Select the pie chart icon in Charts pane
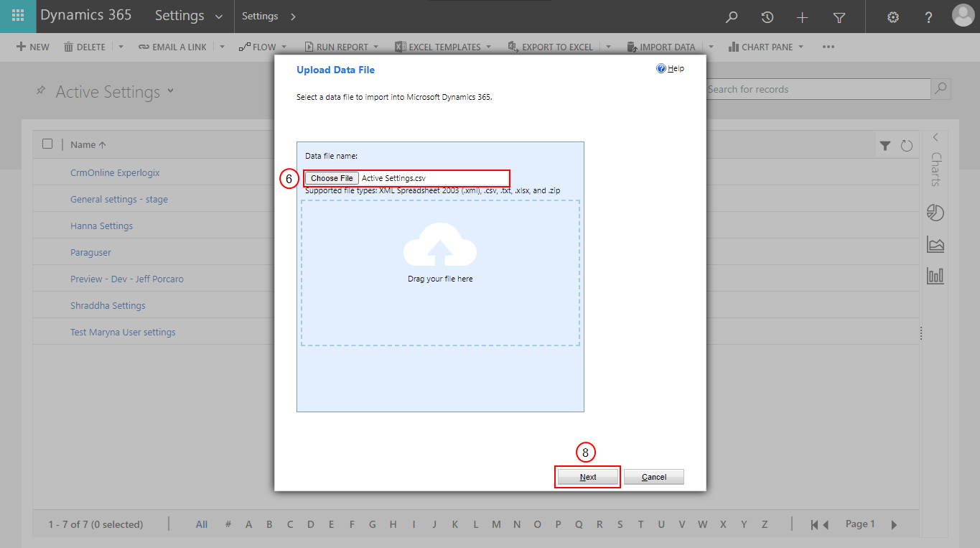Screen dimensions: 980x548 click(935, 213)
